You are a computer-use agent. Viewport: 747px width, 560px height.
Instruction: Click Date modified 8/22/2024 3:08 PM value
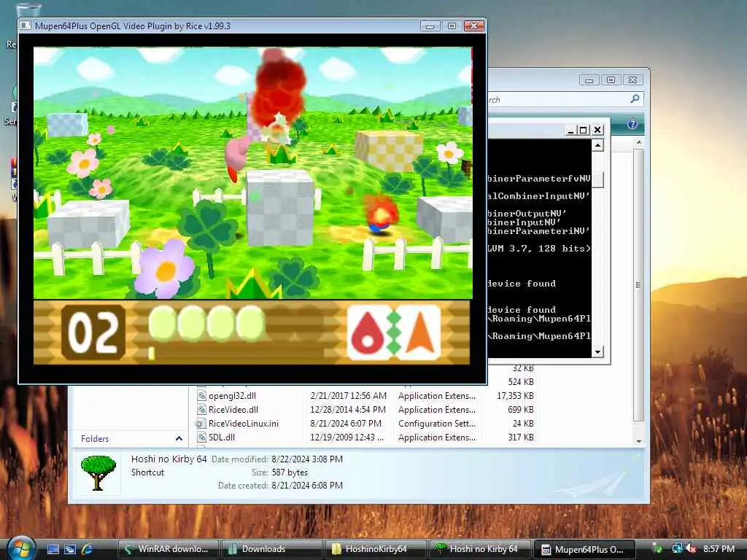tap(307, 459)
